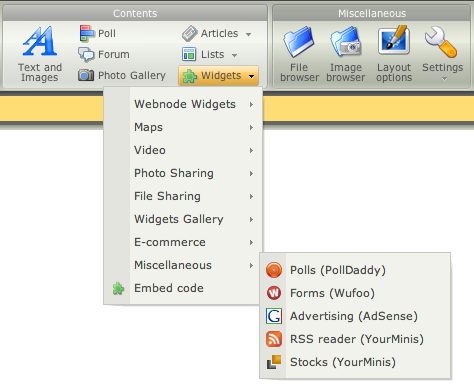Expand the File Sharing submenu arrow

click(251, 196)
